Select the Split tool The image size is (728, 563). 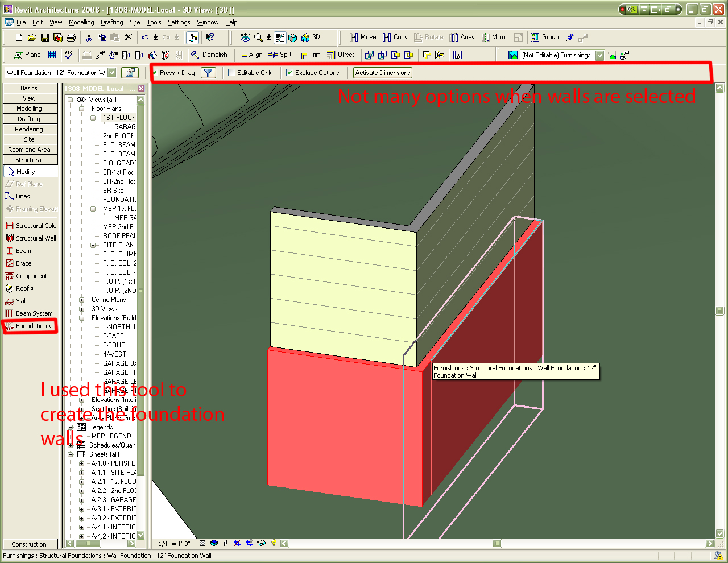pyautogui.click(x=280, y=55)
